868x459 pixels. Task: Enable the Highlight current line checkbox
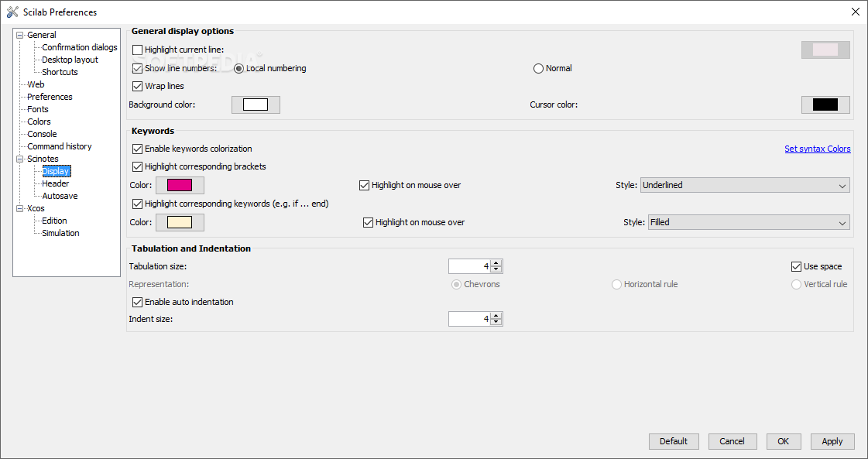tap(137, 50)
